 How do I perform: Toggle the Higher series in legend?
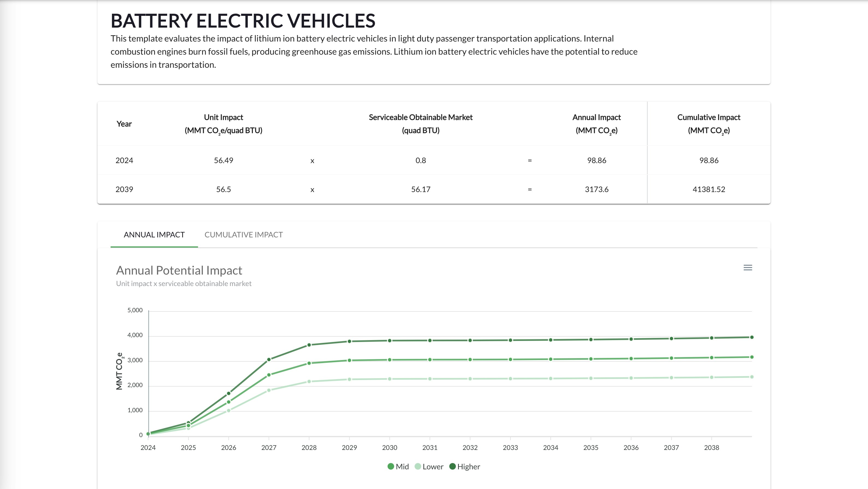pyautogui.click(x=468, y=466)
